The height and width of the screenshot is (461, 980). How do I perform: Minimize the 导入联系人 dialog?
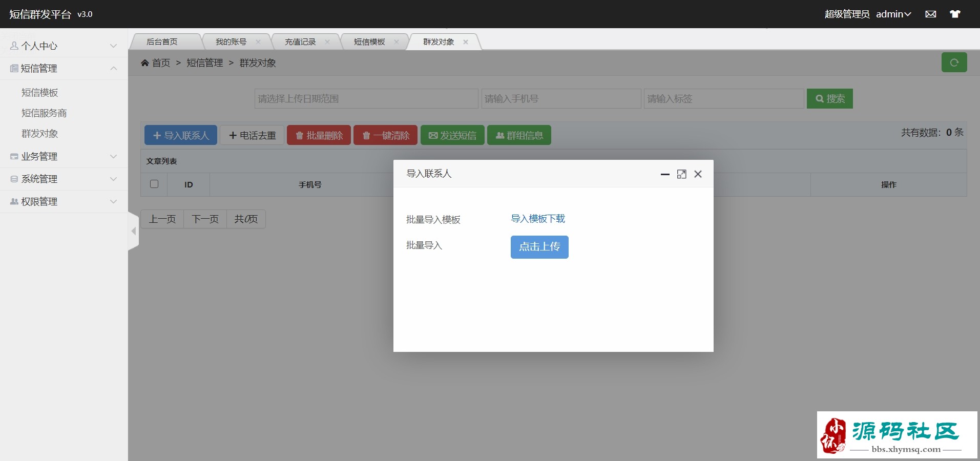point(665,174)
